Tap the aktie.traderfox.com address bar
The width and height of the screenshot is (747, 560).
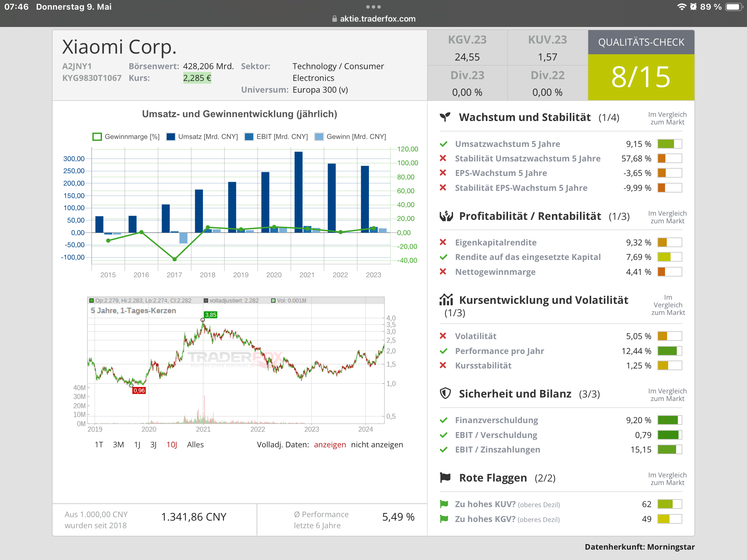[373, 19]
